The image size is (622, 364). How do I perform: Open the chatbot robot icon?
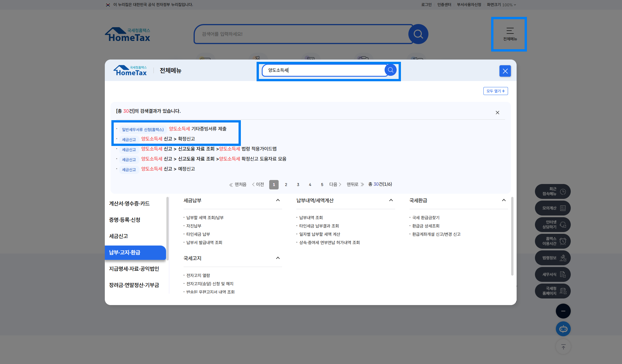click(563, 329)
